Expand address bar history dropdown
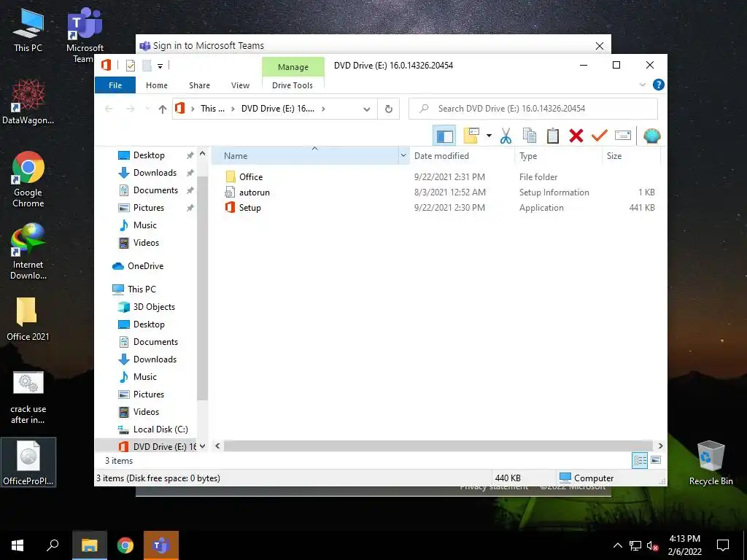Viewport: 747px width, 560px height. [x=366, y=109]
